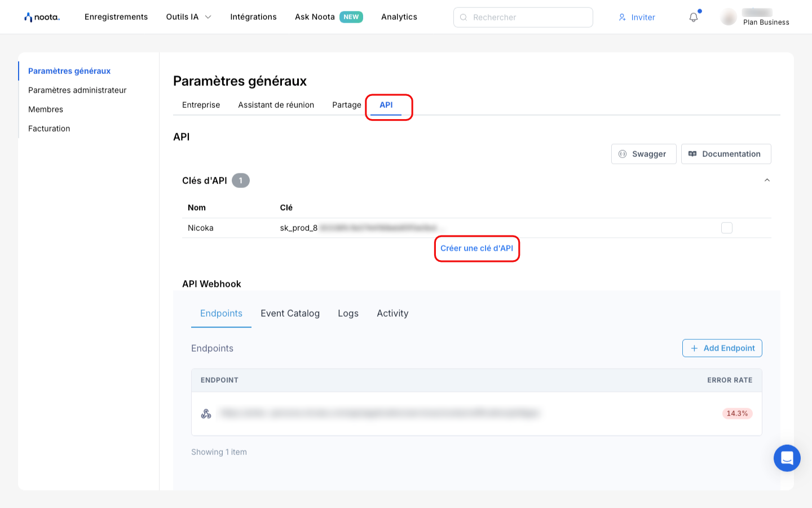The image size is (812, 508).
Task: Click the 14.3% error rate badge
Action: (x=737, y=414)
